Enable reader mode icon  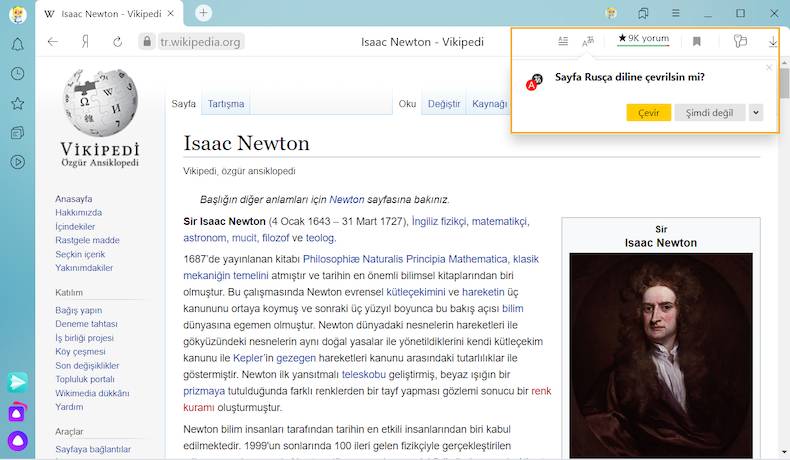[563, 41]
